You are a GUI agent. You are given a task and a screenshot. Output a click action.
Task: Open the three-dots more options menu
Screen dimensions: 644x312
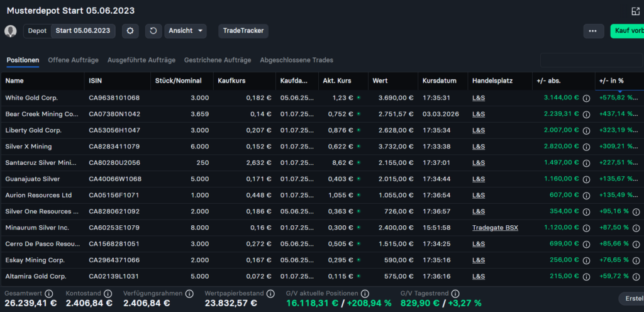pos(592,31)
